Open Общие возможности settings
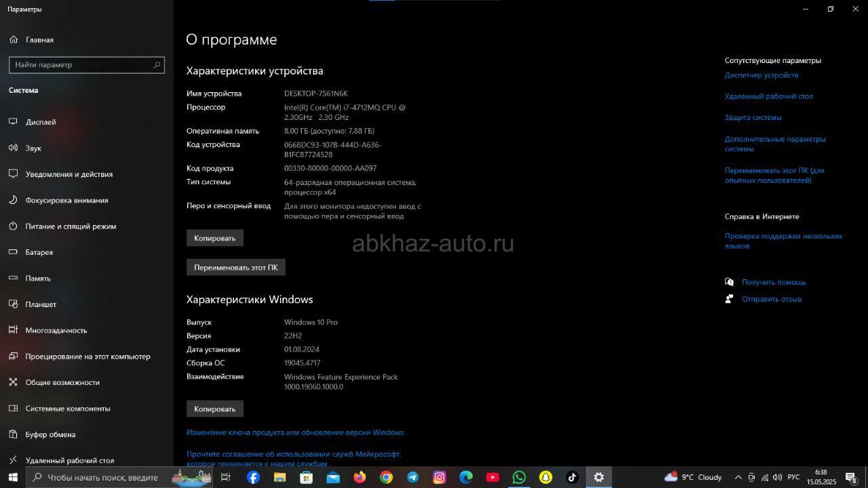 pyautogui.click(x=62, y=382)
